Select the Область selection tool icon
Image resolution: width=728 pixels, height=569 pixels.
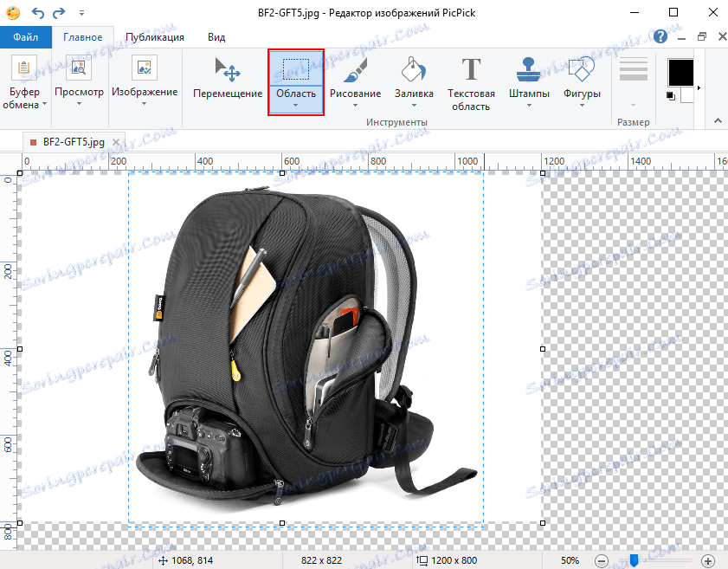click(296, 68)
